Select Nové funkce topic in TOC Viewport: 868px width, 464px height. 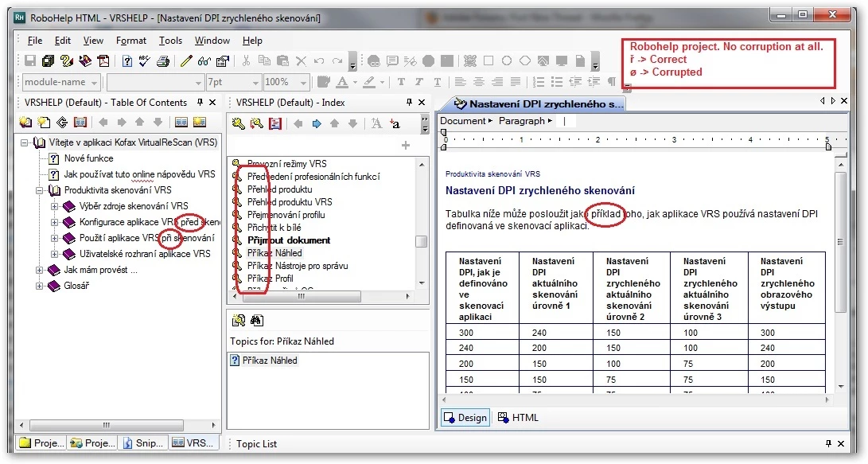pos(88,158)
